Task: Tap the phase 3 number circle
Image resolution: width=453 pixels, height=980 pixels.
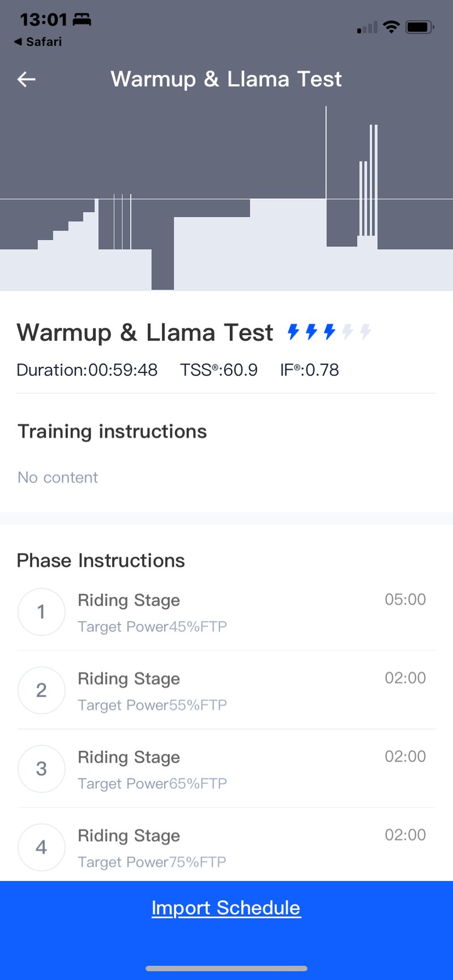Action: point(41,769)
